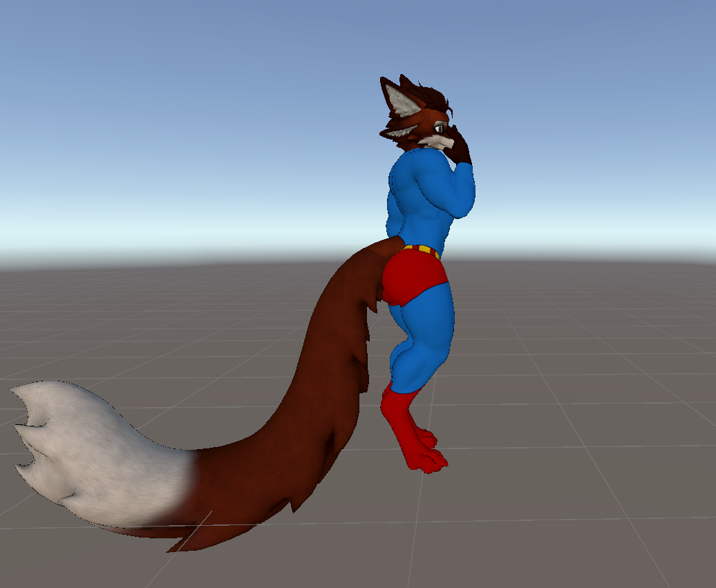
Task: Click the fox's large upright ear
Action: [x=400, y=98]
